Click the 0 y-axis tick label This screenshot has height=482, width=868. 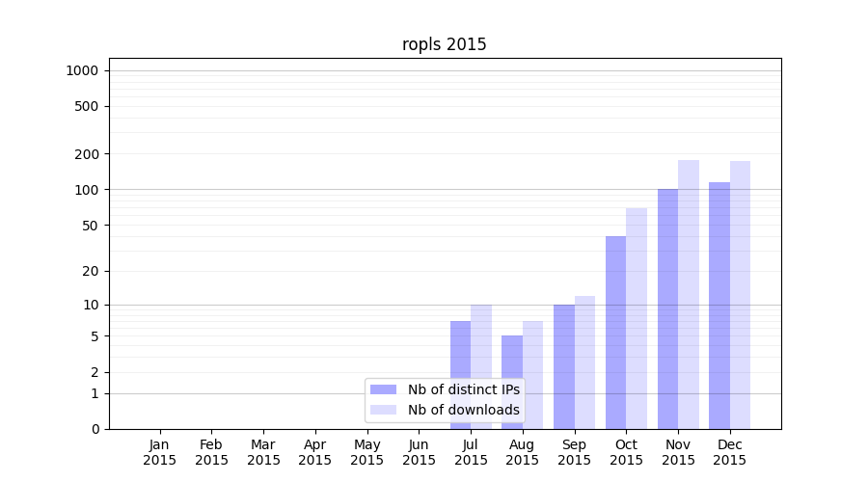click(x=95, y=429)
